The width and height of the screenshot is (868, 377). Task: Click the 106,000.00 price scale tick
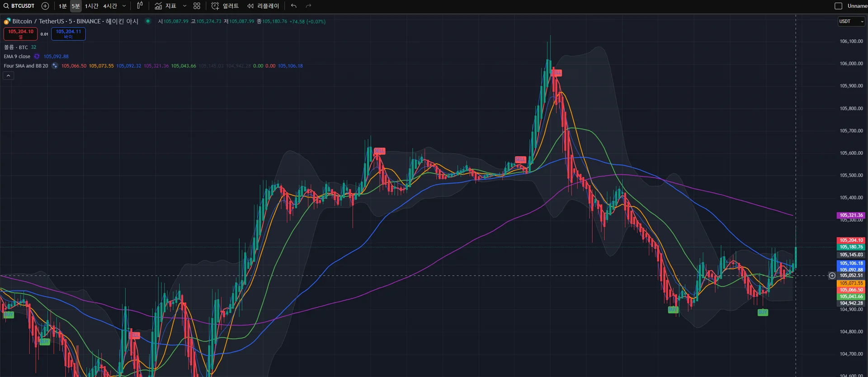(x=851, y=64)
